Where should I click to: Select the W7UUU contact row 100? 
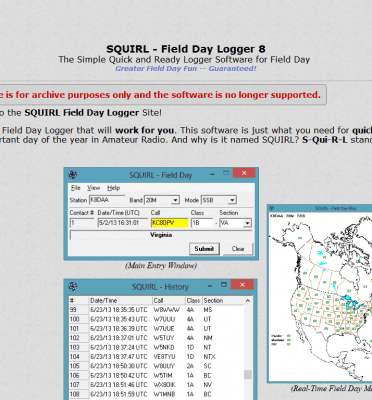[x=156, y=319]
